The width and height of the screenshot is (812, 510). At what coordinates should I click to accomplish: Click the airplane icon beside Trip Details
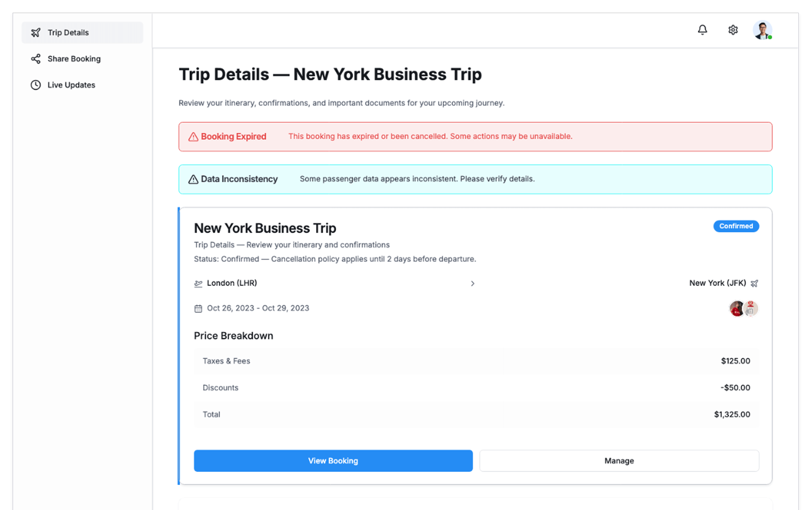36,33
